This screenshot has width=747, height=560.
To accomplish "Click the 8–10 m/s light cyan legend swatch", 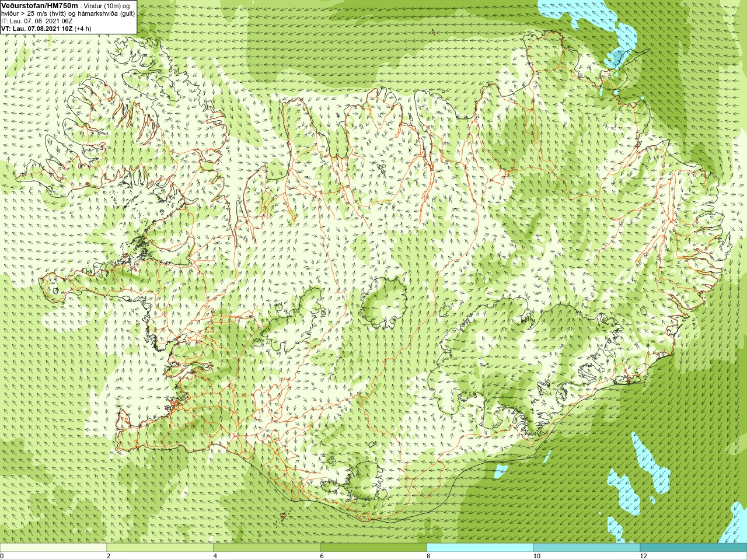I will (480, 548).
